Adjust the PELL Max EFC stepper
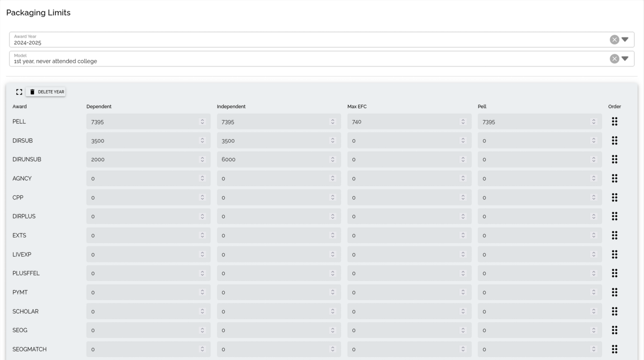Screen dimensions: 644x360 click(463, 122)
